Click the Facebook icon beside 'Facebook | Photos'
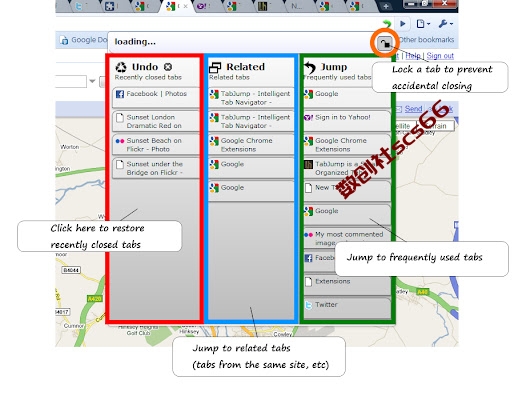Image resolution: width=514 pixels, height=400 pixels. pos(120,94)
